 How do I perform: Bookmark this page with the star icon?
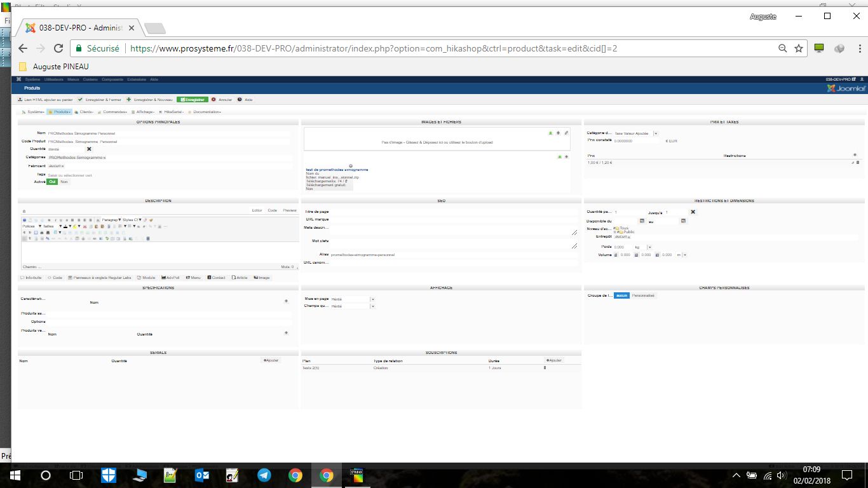click(799, 48)
